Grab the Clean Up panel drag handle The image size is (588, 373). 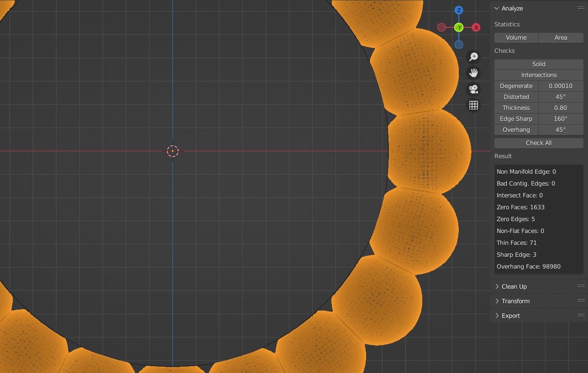tap(581, 286)
